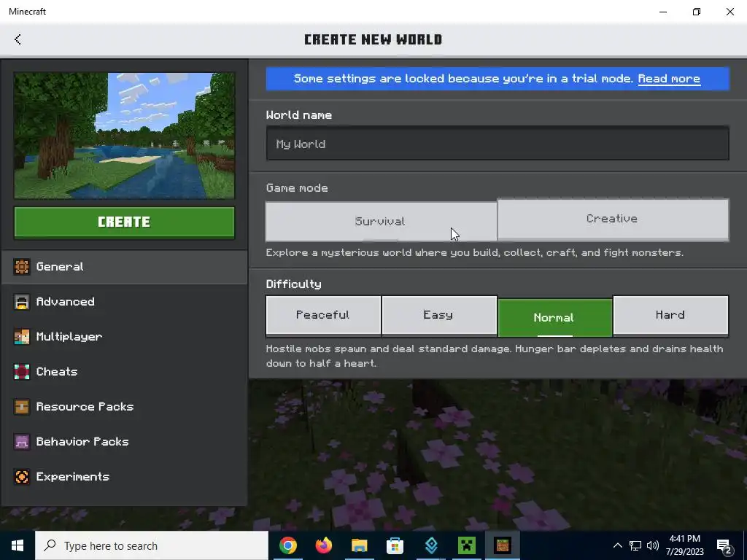Screen dimensions: 747x560
Task: Open the notification center icon
Action: [724, 546]
